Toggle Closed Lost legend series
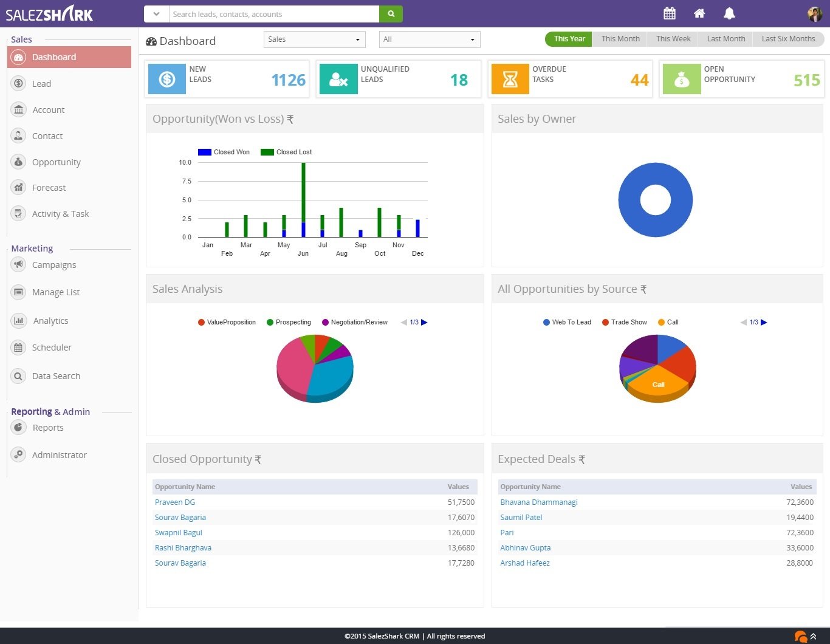Screen dimensions: 830x644 click(x=286, y=152)
